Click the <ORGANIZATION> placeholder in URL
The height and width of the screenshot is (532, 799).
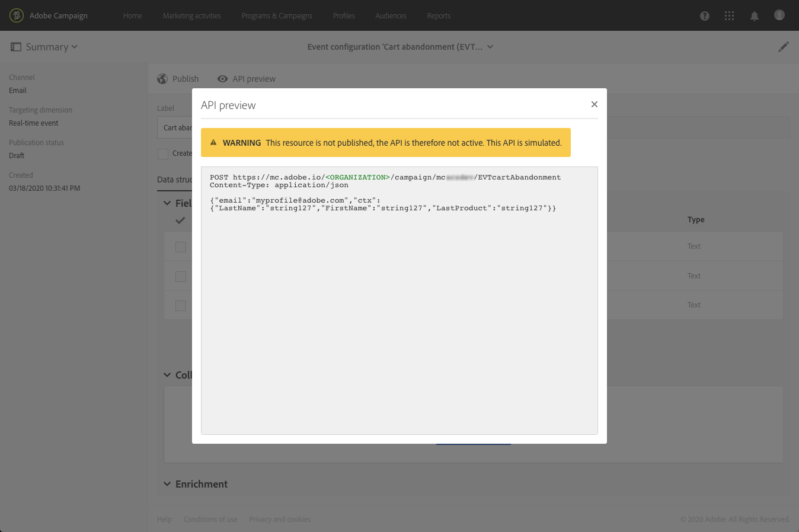[x=358, y=177]
